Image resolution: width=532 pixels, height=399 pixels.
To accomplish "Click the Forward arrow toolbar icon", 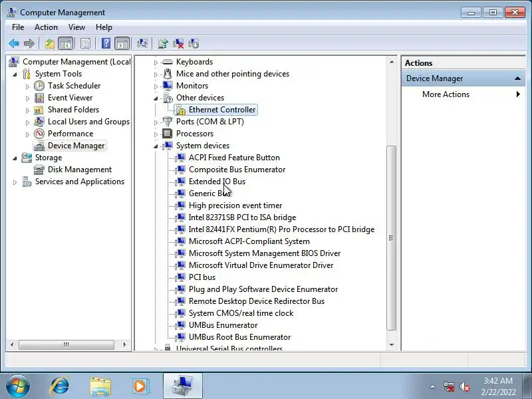I will [29, 43].
